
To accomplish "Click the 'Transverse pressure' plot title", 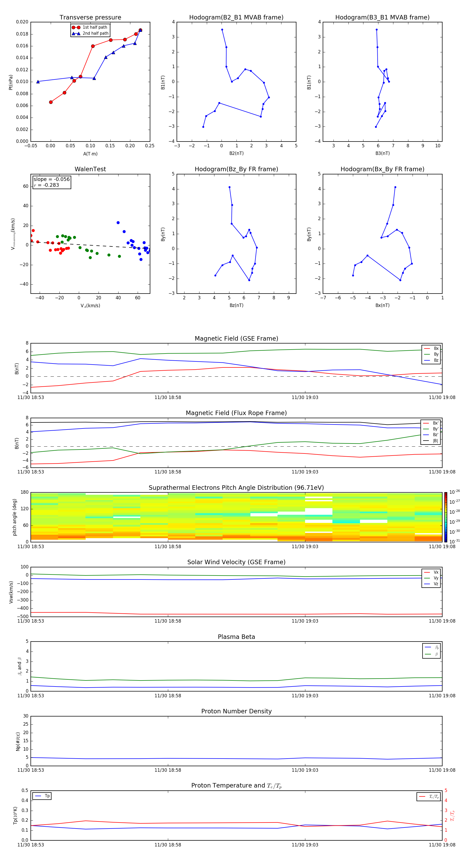I will tap(90, 18).
